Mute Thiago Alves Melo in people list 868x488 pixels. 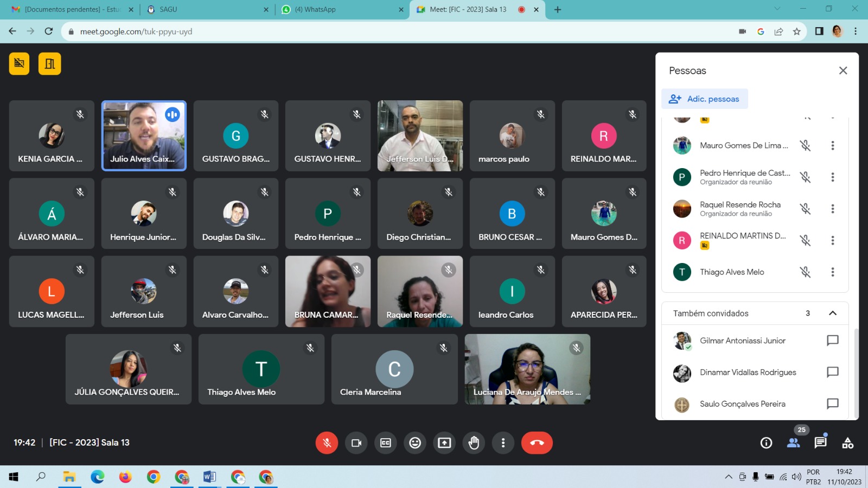pos(806,272)
